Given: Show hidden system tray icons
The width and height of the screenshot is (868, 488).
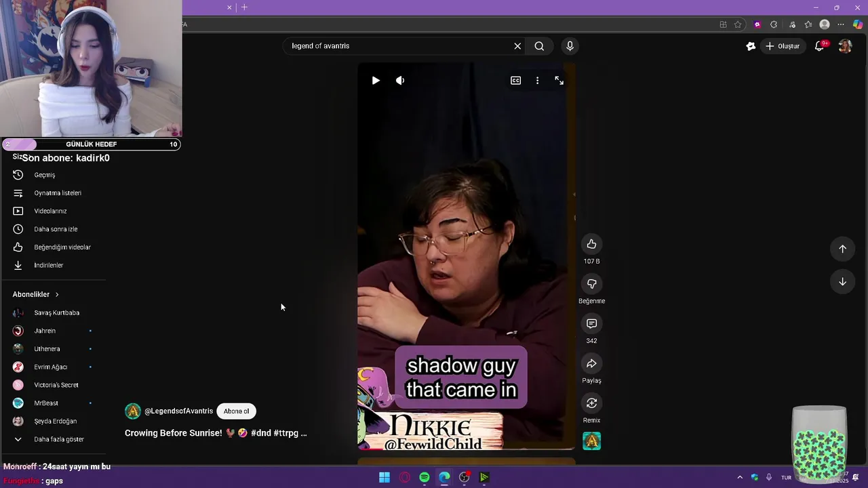Looking at the screenshot, I should point(740,477).
